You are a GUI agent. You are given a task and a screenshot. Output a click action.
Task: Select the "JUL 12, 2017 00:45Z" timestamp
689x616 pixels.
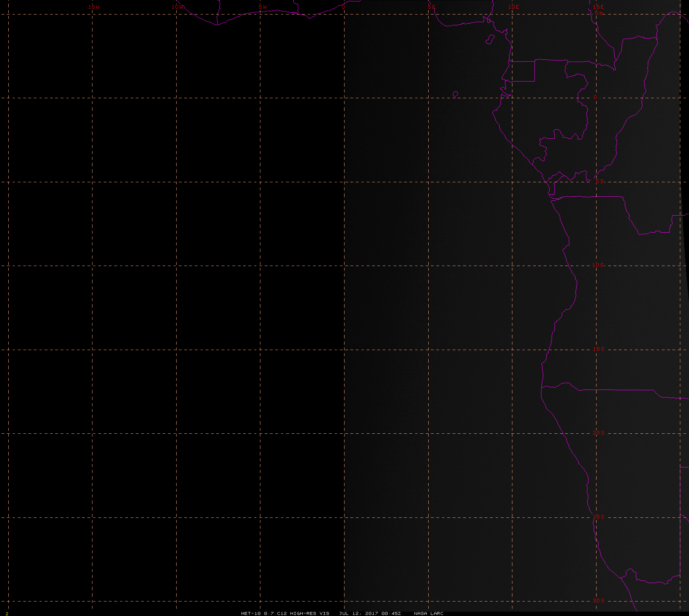pyautogui.click(x=370, y=613)
